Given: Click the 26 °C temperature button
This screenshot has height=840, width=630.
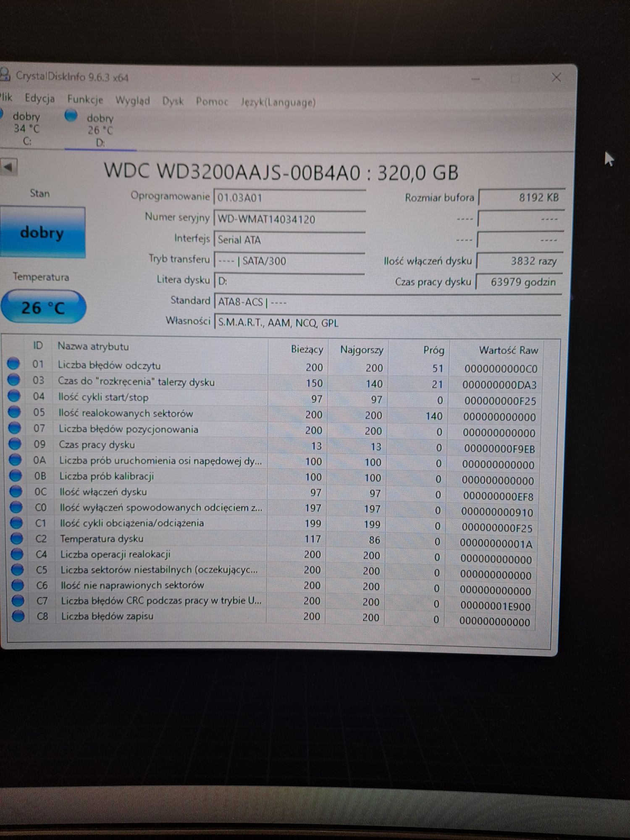Looking at the screenshot, I should point(43,307).
